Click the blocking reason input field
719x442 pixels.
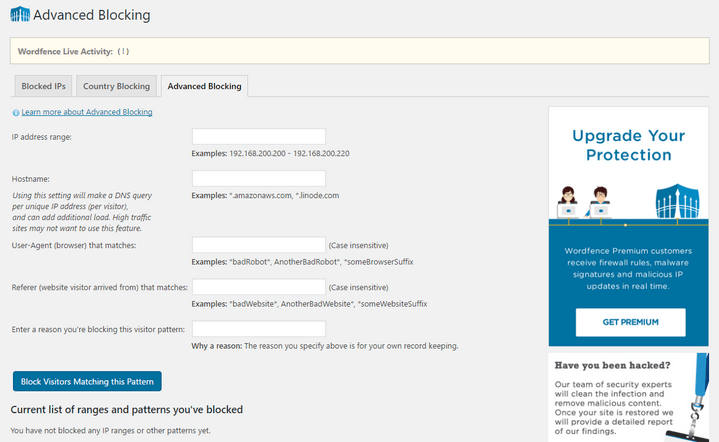tap(259, 329)
